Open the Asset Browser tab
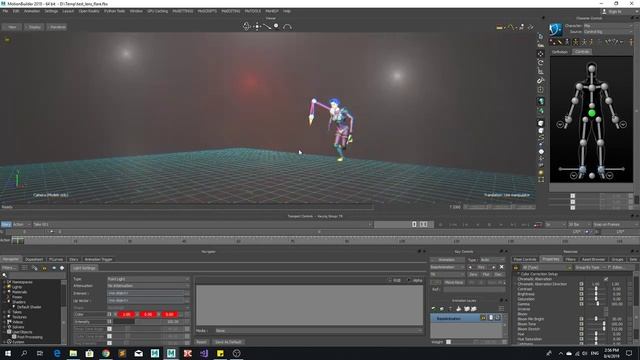The image size is (640, 360). click(x=593, y=259)
